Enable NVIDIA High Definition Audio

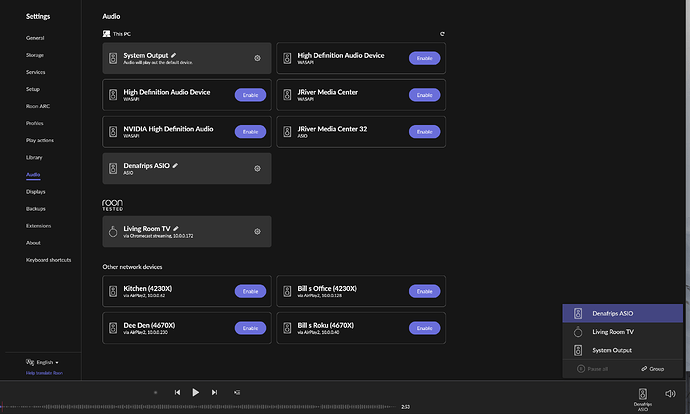click(x=250, y=132)
